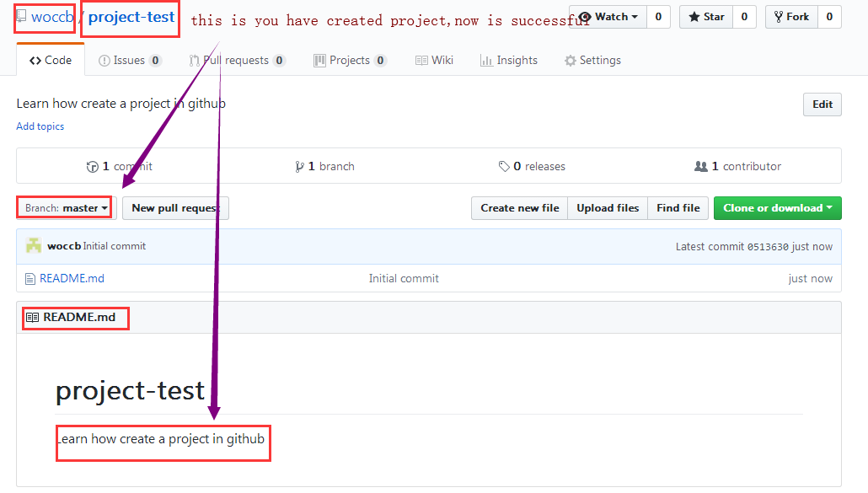Click the Fork icon

[779, 17]
